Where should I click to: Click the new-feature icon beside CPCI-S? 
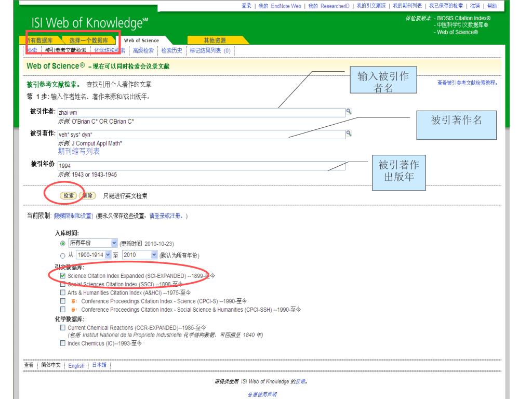(x=74, y=301)
